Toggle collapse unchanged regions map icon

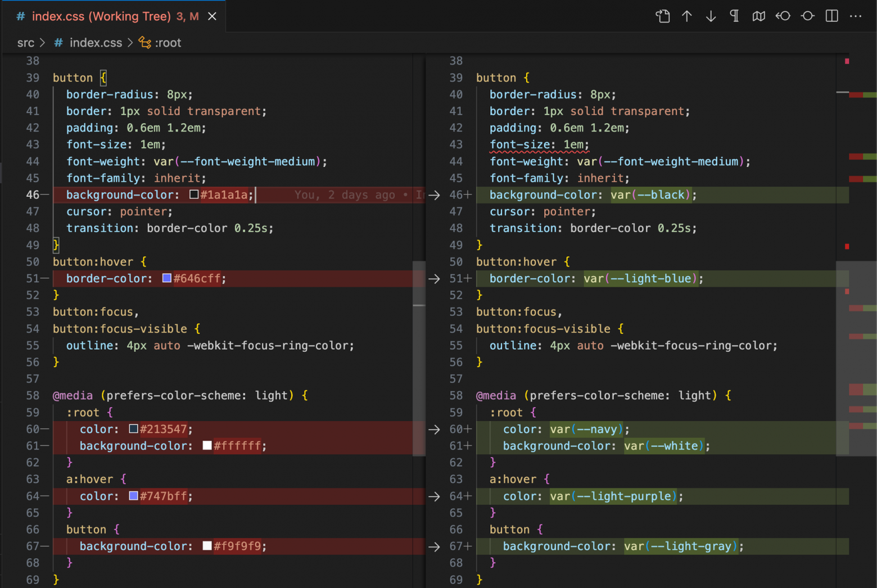[x=758, y=16]
